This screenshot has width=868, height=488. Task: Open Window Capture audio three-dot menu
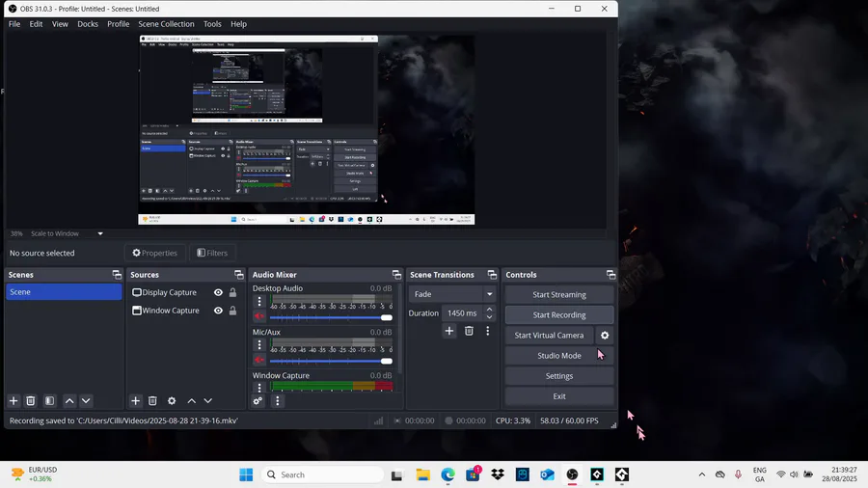(x=259, y=388)
